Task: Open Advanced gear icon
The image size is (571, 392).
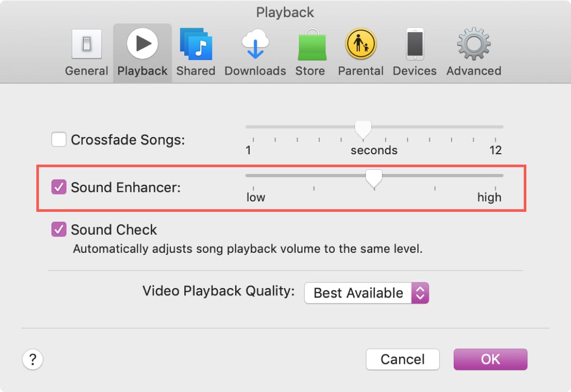Action: (474, 44)
